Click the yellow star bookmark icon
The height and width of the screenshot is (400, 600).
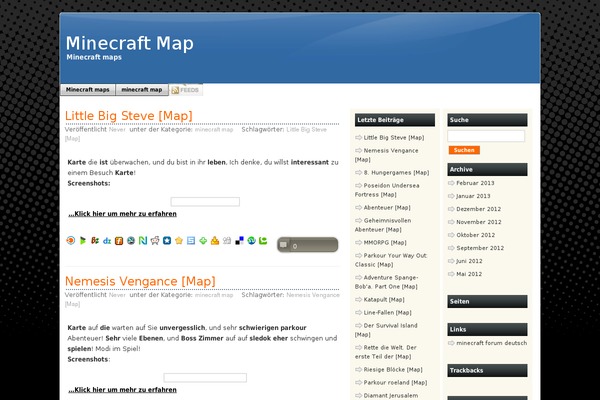[179, 240]
